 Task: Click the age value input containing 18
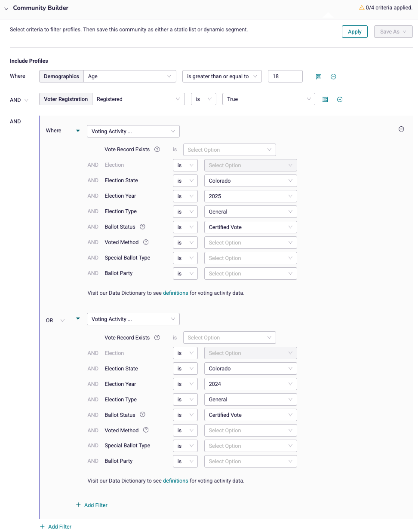click(285, 76)
